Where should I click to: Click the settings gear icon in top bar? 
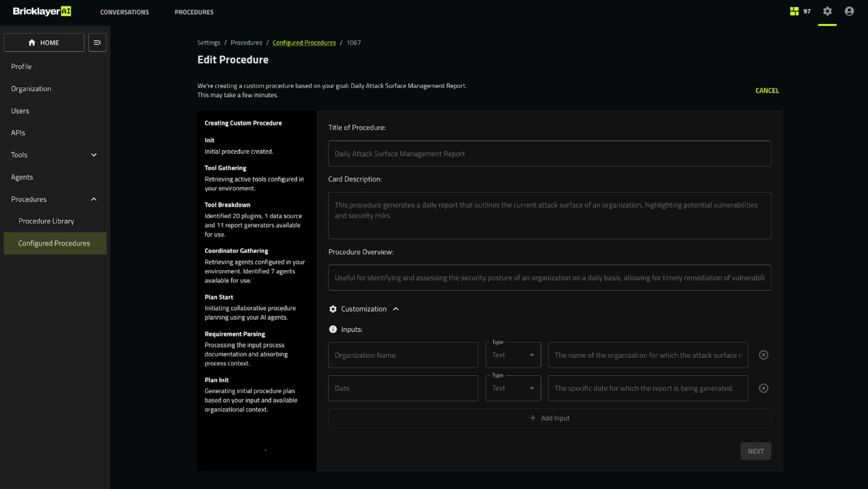tap(827, 11)
